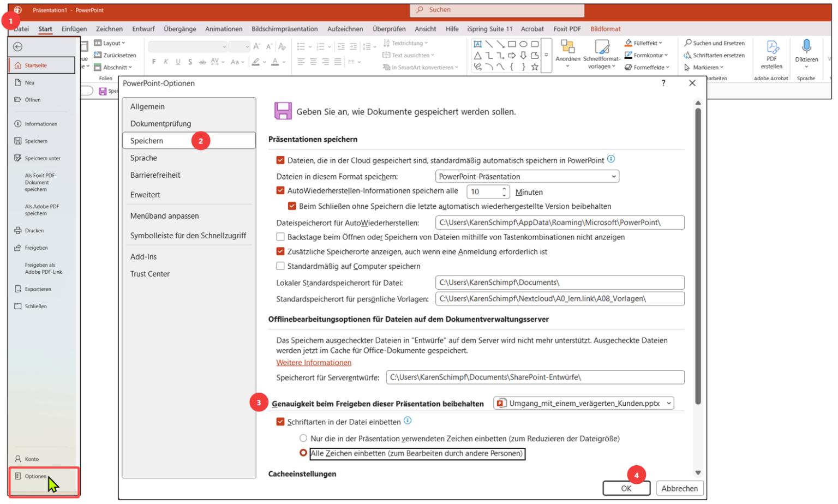This screenshot has height=504, width=838.
Task: Click Optionen at sidebar bottom
Action: pyautogui.click(x=31, y=476)
